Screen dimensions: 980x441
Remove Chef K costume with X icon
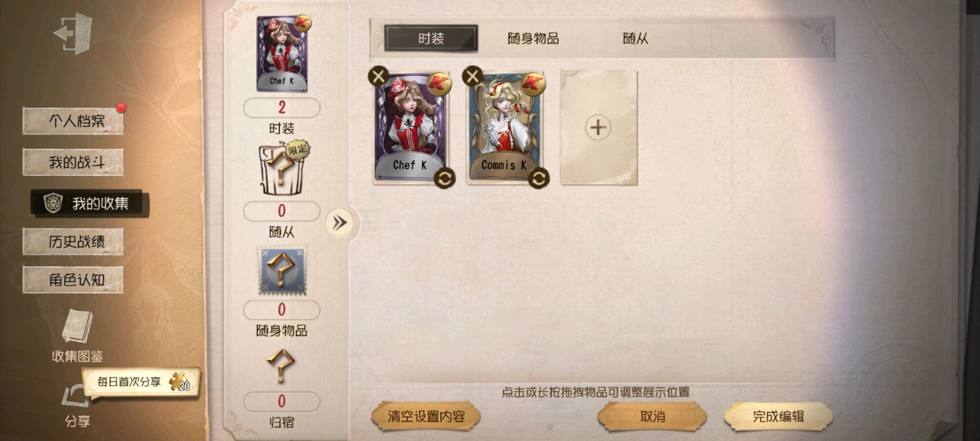coord(378,76)
